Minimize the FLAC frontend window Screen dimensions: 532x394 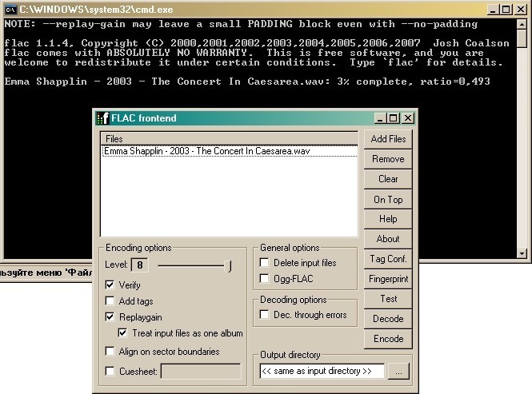click(380, 118)
